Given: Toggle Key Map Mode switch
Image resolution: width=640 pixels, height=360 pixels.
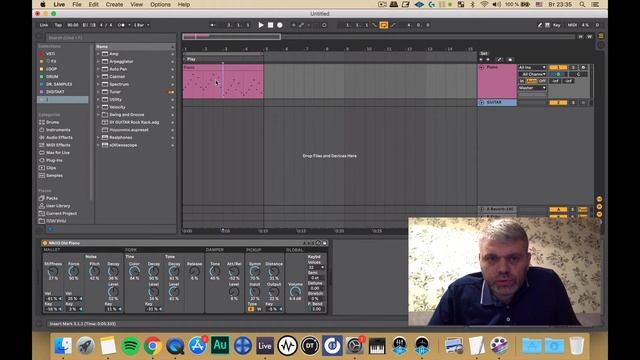Looking at the screenshot, I should [x=556, y=25].
